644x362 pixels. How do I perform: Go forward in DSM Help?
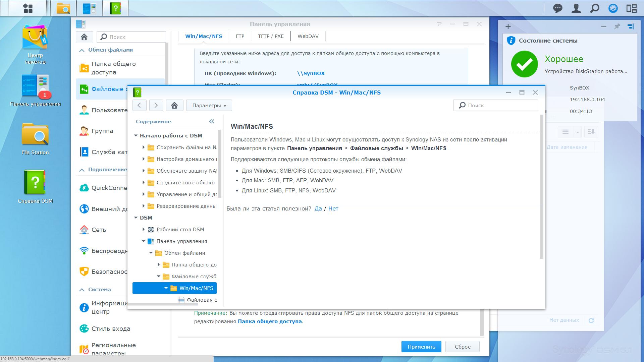tap(156, 105)
